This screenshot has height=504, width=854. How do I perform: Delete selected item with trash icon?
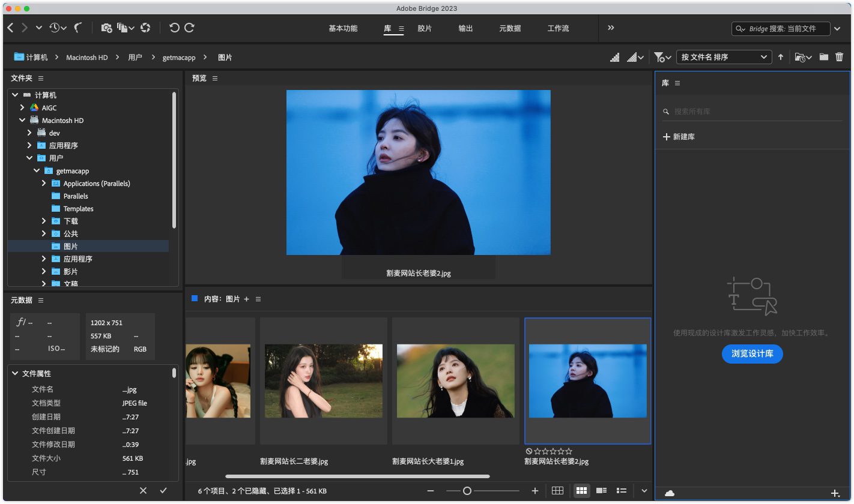pos(839,57)
